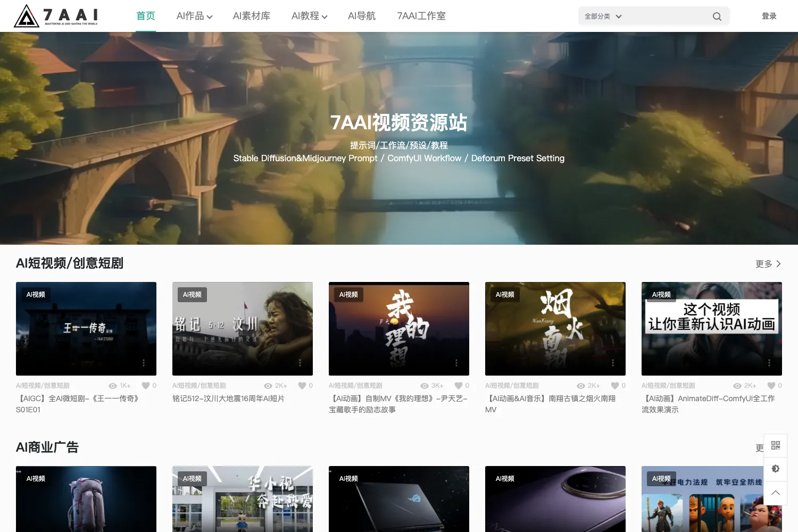Click the 我的理想 video thumbnail
Screen dimensions: 798x532
point(399,329)
